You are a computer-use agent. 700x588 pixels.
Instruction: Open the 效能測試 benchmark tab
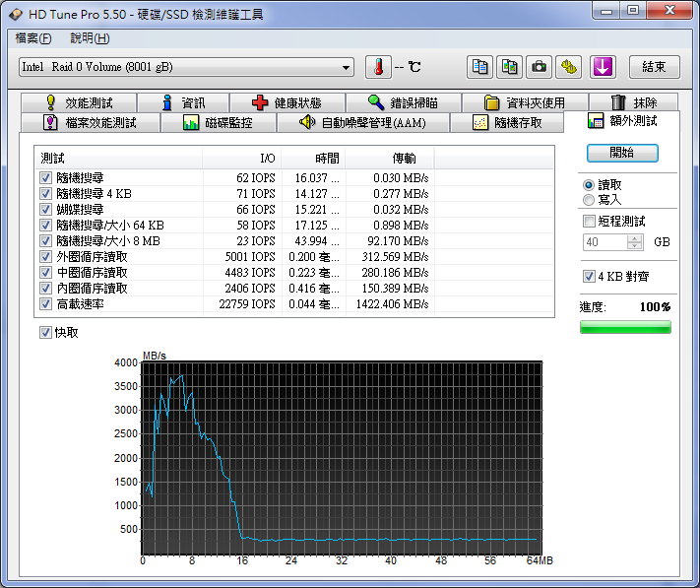pos(79,102)
